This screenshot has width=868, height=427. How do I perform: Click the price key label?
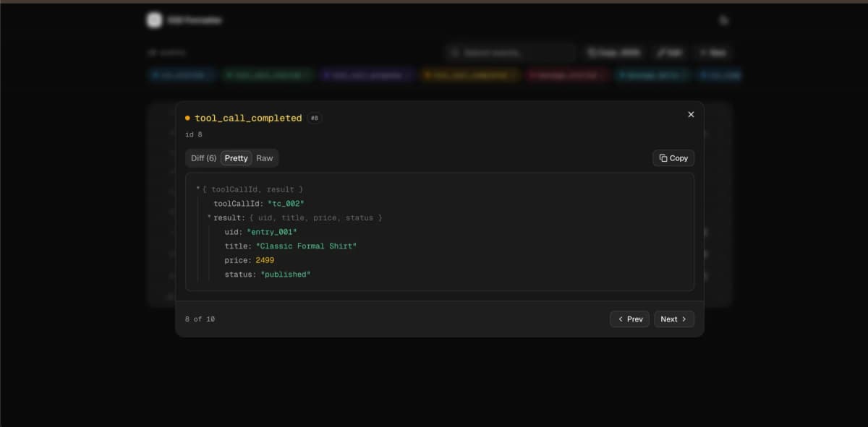tap(238, 260)
